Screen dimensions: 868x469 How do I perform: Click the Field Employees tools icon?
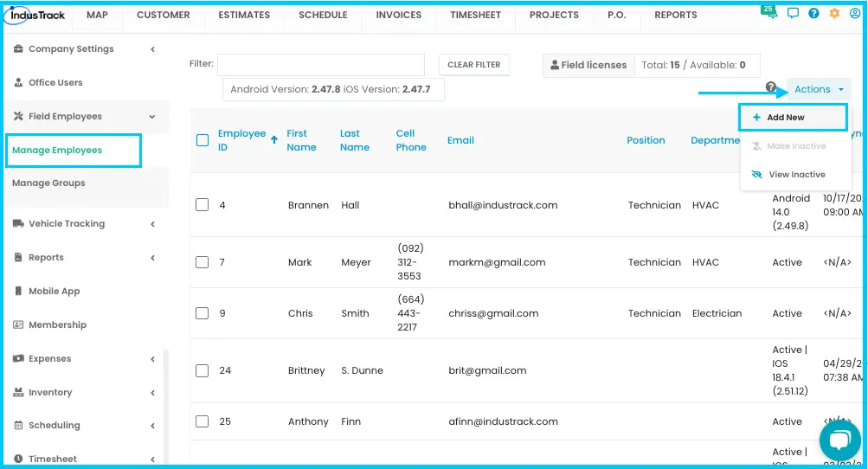point(18,116)
